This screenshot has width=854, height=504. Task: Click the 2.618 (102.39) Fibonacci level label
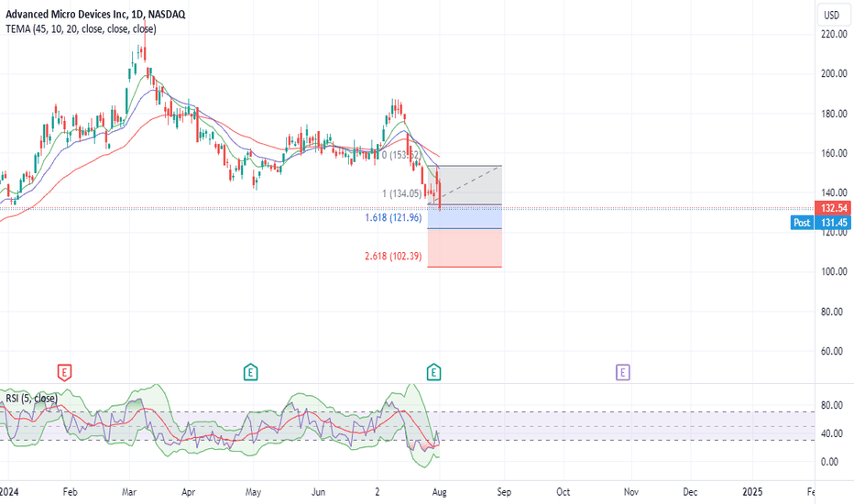393,256
